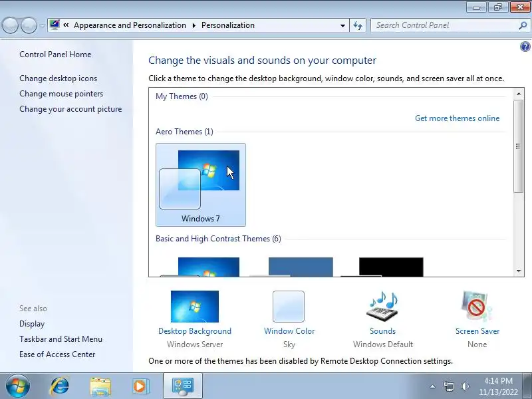
Task: Open Windows Explorer from taskbar
Action: pyautogui.click(x=100, y=386)
